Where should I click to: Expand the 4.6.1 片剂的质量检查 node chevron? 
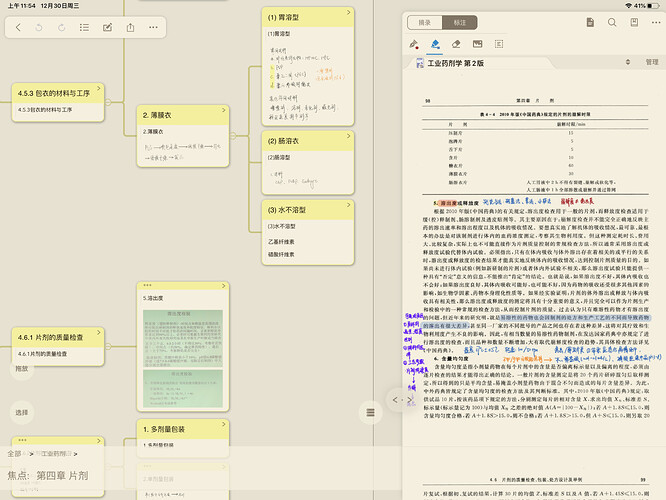coord(99,332)
